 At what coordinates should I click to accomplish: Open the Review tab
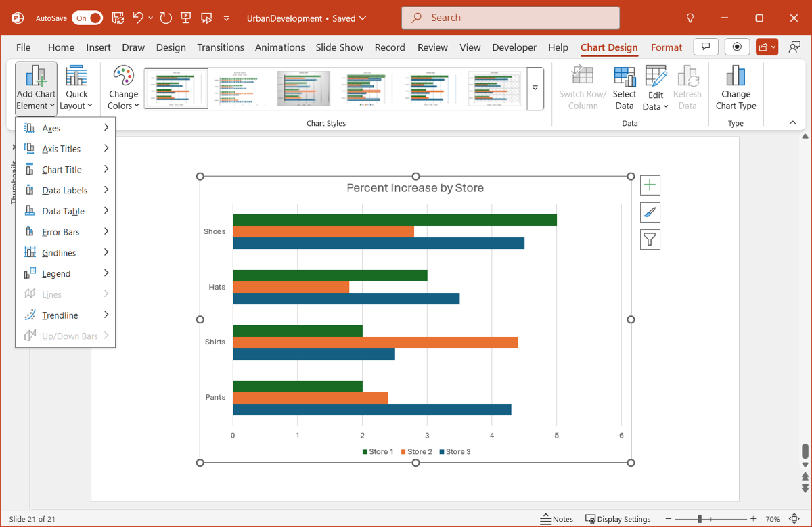[432, 47]
